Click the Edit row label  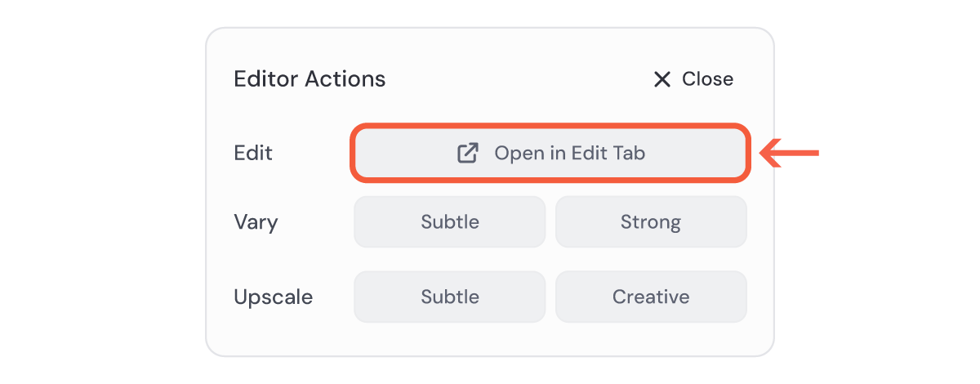(253, 153)
